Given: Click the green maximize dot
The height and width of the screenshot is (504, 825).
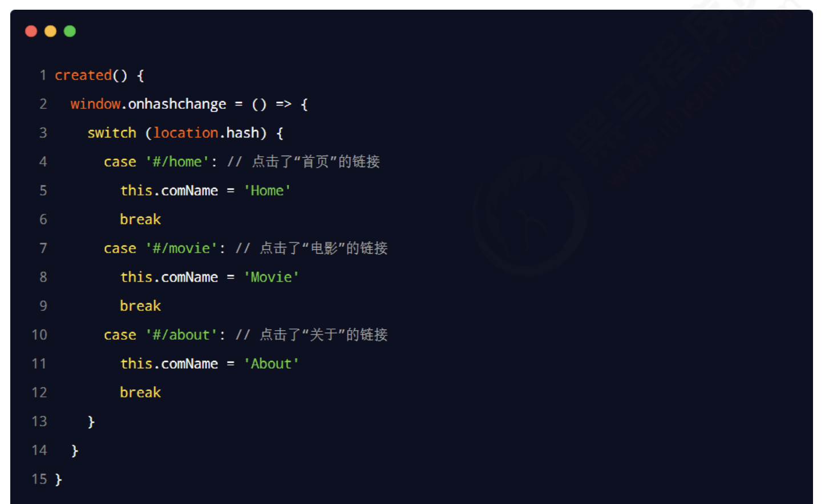Looking at the screenshot, I should coord(70,31).
